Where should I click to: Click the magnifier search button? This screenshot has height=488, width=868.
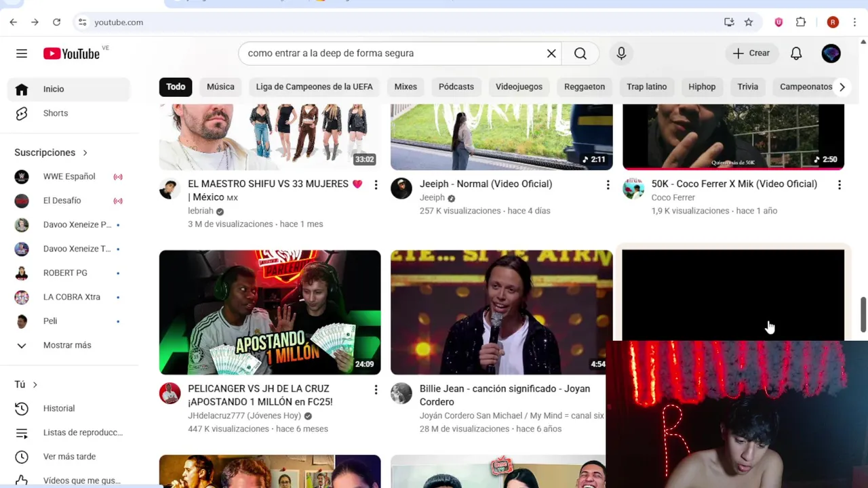pyautogui.click(x=580, y=54)
